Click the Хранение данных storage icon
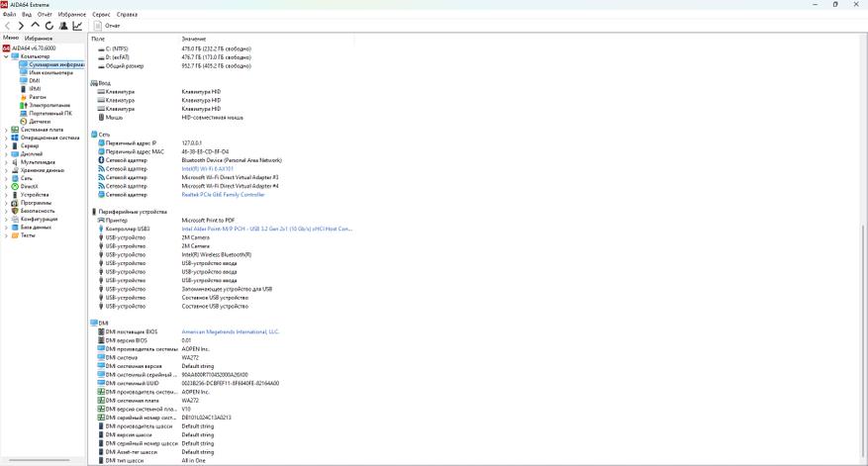The height and width of the screenshot is (466, 868). pos(15,170)
